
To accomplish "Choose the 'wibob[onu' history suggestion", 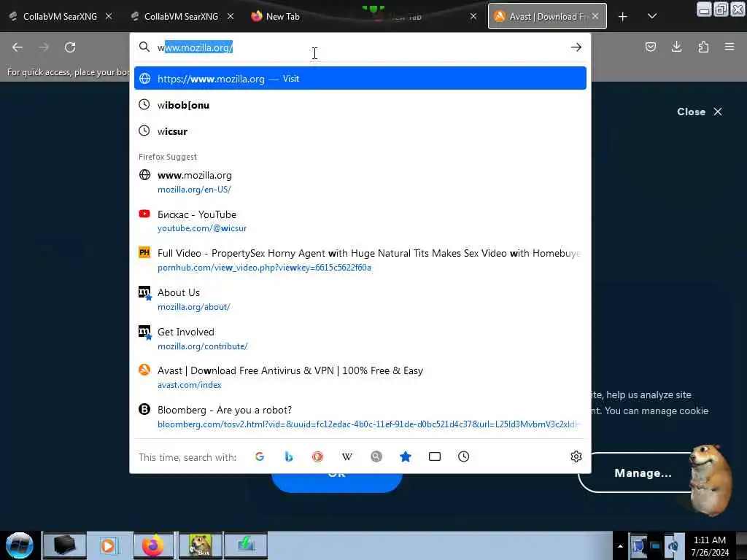I will 360,105.
